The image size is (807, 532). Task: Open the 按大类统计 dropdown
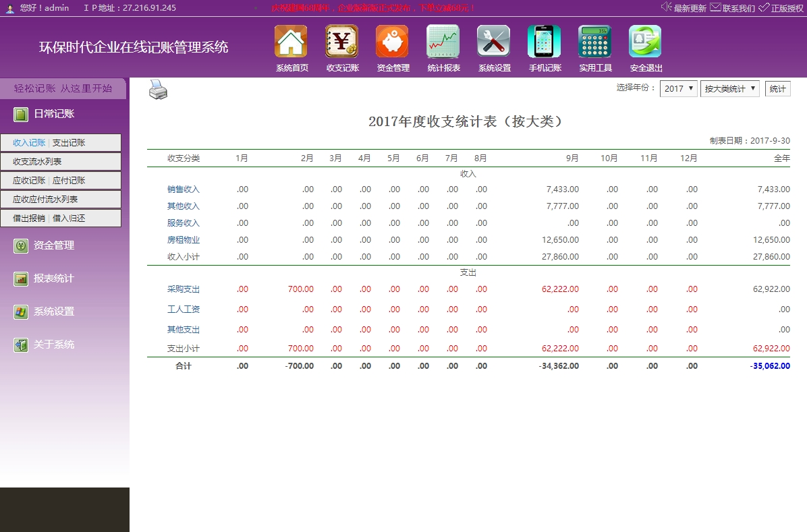(729, 89)
